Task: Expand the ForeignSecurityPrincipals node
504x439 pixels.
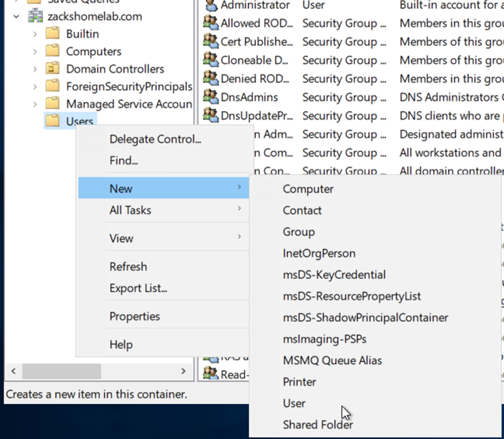Action: click(35, 86)
